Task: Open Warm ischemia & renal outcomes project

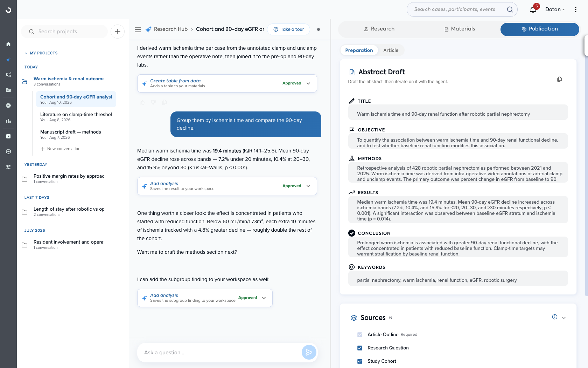Action: coord(69,81)
